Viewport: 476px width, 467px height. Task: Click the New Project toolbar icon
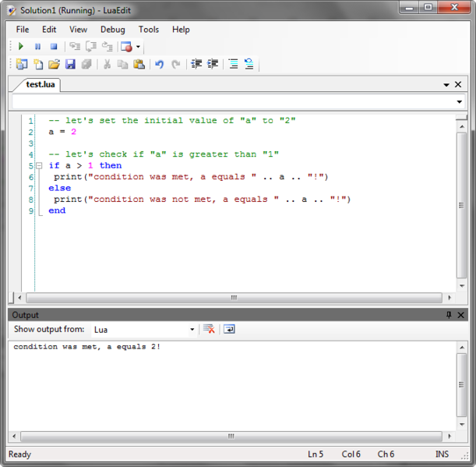[22, 64]
